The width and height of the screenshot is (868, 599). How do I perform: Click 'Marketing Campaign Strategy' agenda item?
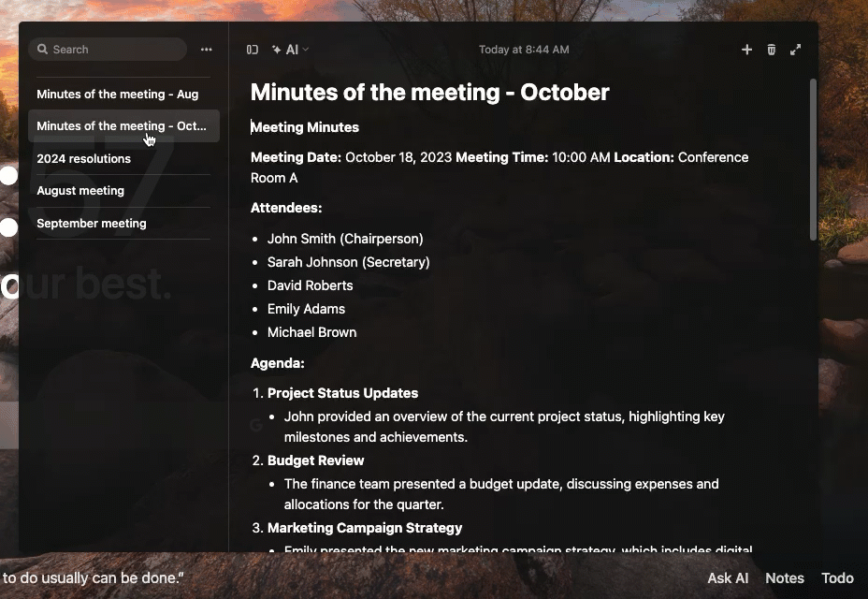click(365, 528)
